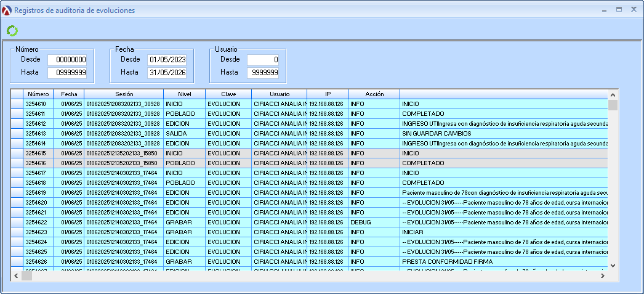Click the POBLADO level cell in row 3254616

tap(185, 163)
